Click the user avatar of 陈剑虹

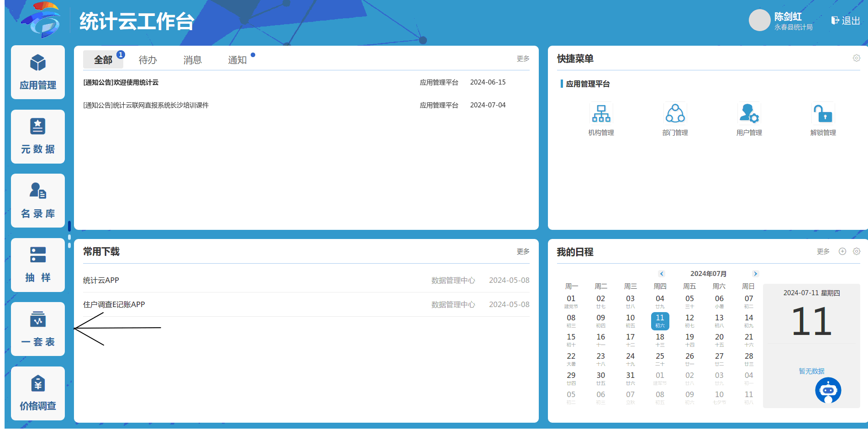pyautogui.click(x=760, y=20)
